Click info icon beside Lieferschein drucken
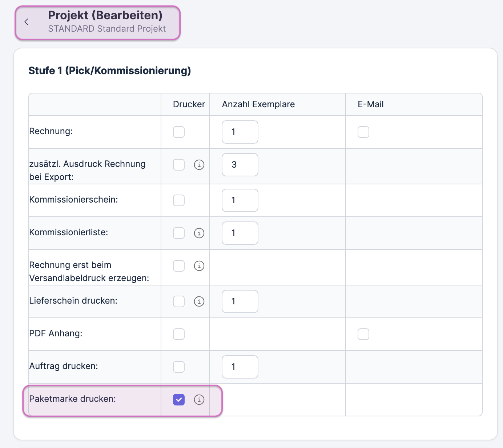 tap(199, 301)
